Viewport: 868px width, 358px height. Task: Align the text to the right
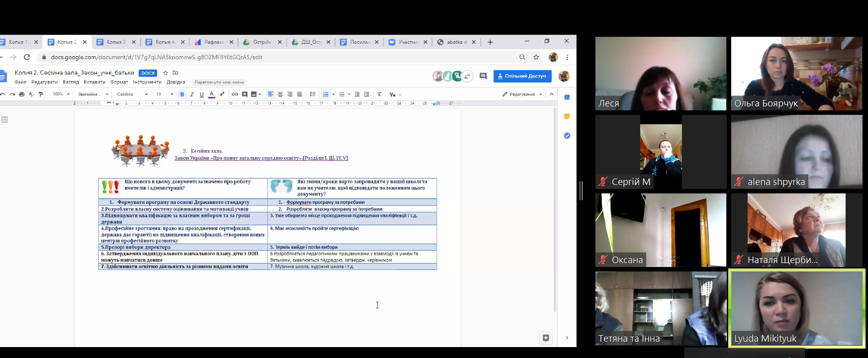coord(290,94)
